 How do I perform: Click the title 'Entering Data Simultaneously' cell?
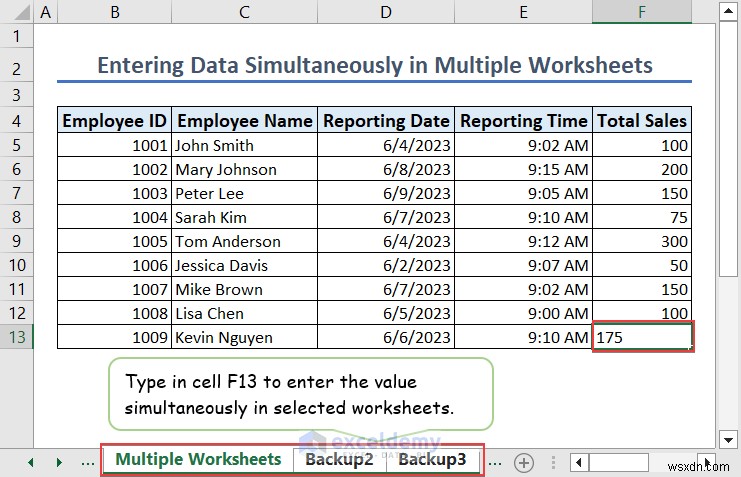pos(374,65)
